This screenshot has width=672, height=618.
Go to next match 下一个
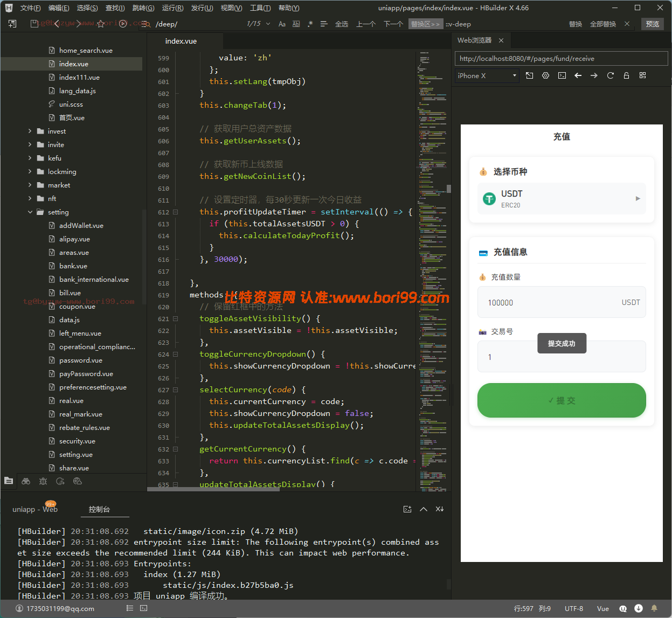pyautogui.click(x=393, y=24)
